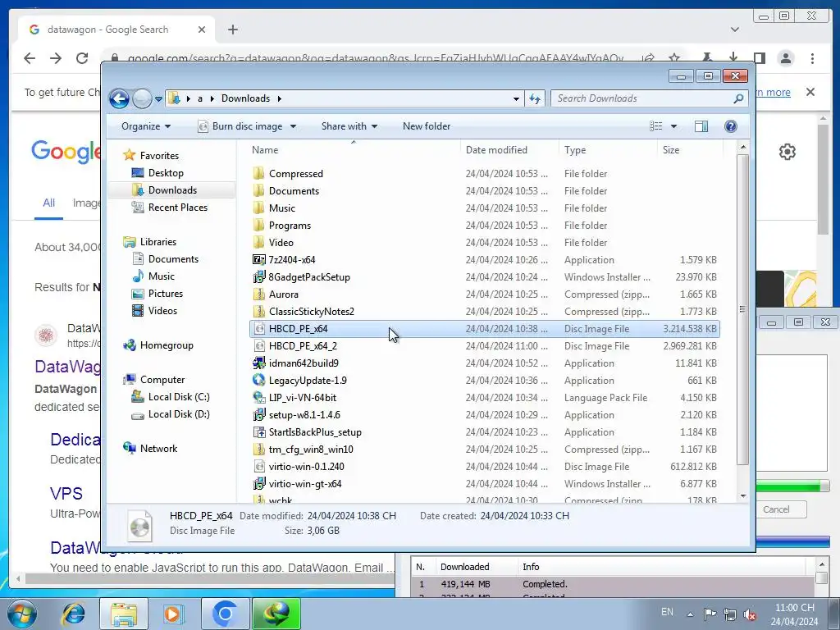Reload the page in Chrome
The image size is (840, 630).
point(82,58)
